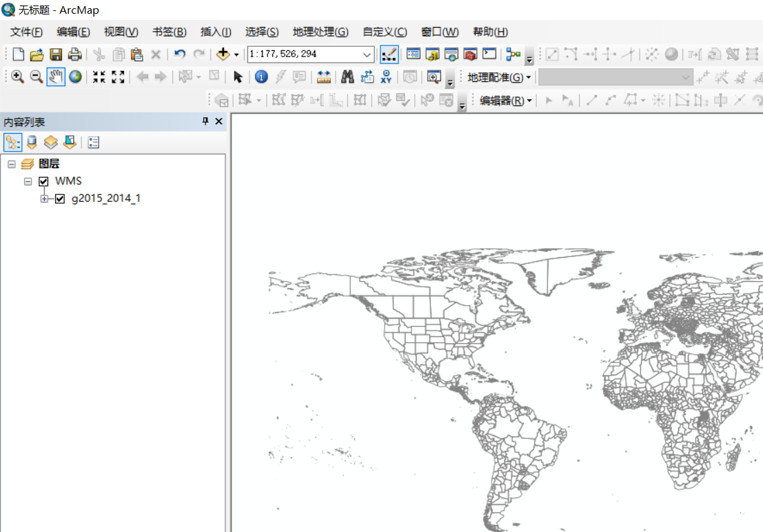Open the Table of Contents window icon
763x532 pixels.
(413, 54)
